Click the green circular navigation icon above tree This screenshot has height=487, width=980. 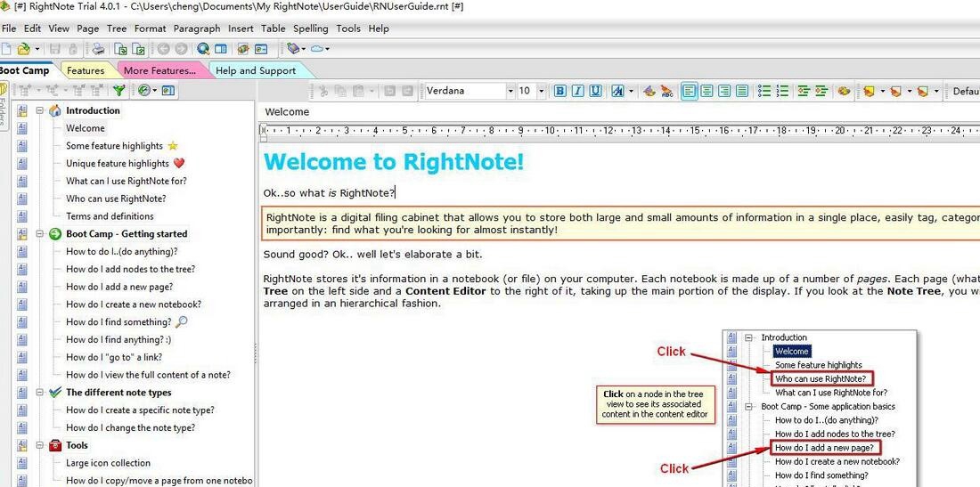click(143, 91)
